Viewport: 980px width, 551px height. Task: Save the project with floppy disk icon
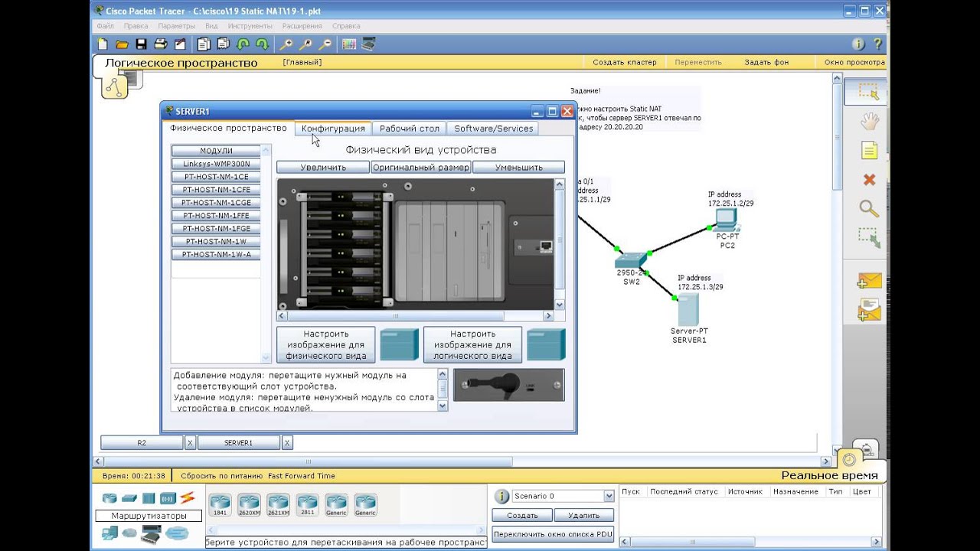click(141, 44)
